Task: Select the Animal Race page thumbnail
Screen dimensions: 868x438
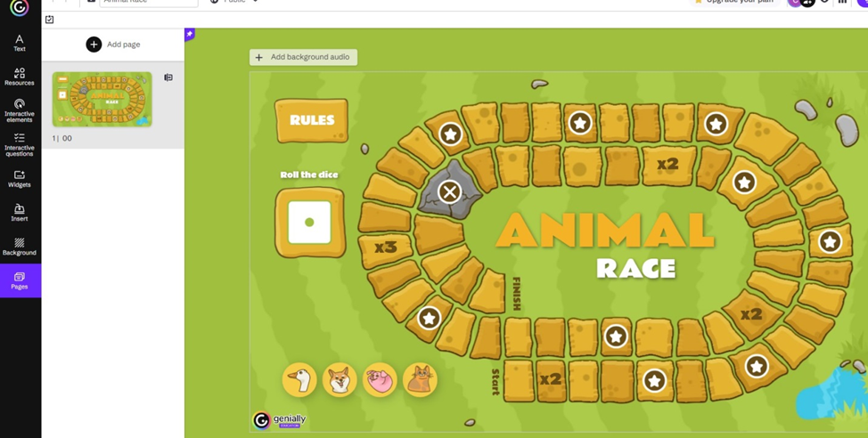Action: (102, 99)
